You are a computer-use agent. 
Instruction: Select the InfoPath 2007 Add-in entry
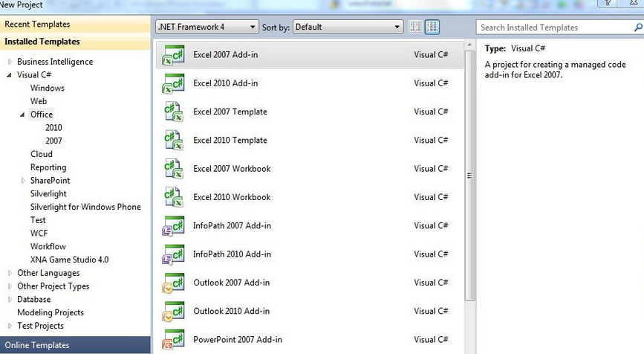(x=310, y=226)
